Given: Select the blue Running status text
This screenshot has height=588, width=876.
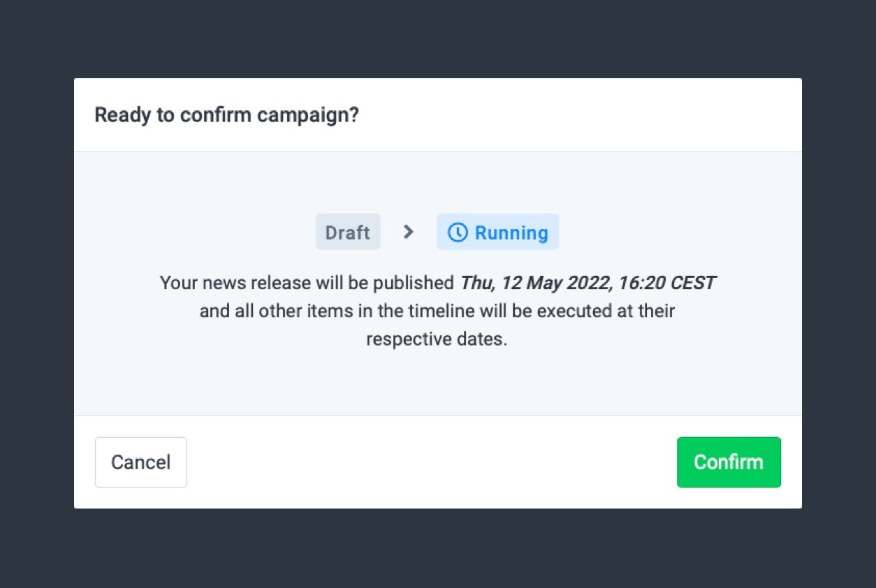Looking at the screenshot, I should (x=511, y=233).
